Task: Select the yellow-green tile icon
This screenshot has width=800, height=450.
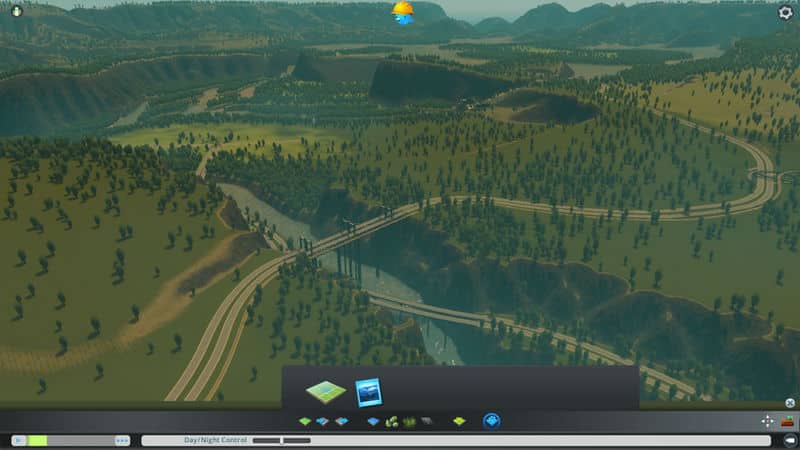Action: coord(459,421)
